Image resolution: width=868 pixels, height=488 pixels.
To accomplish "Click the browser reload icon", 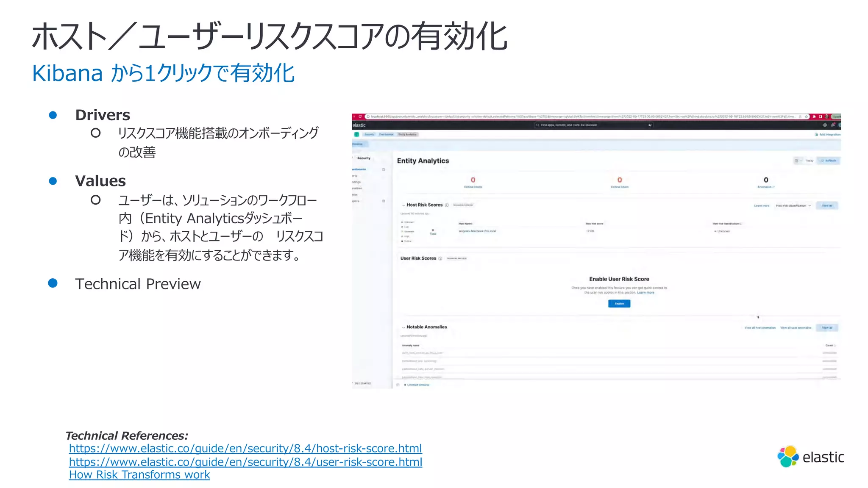I will click(x=360, y=116).
